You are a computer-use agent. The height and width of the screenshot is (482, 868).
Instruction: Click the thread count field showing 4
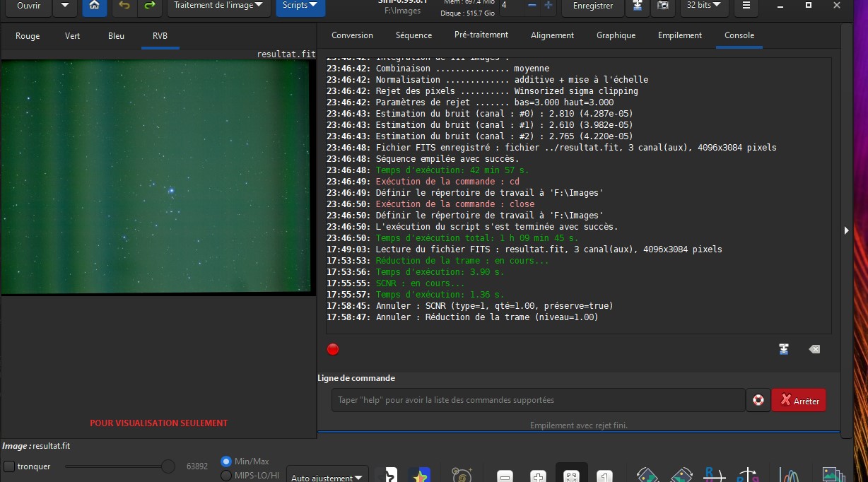pyautogui.click(x=510, y=5)
